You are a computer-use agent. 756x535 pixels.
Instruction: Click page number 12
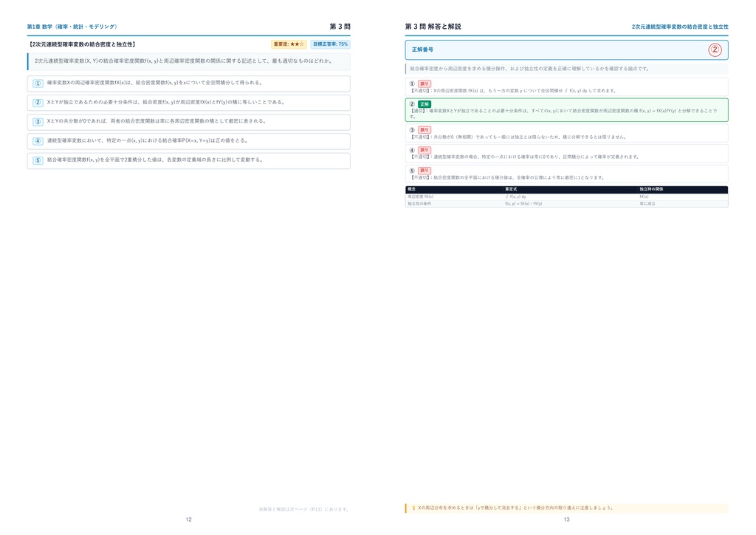(x=188, y=519)
